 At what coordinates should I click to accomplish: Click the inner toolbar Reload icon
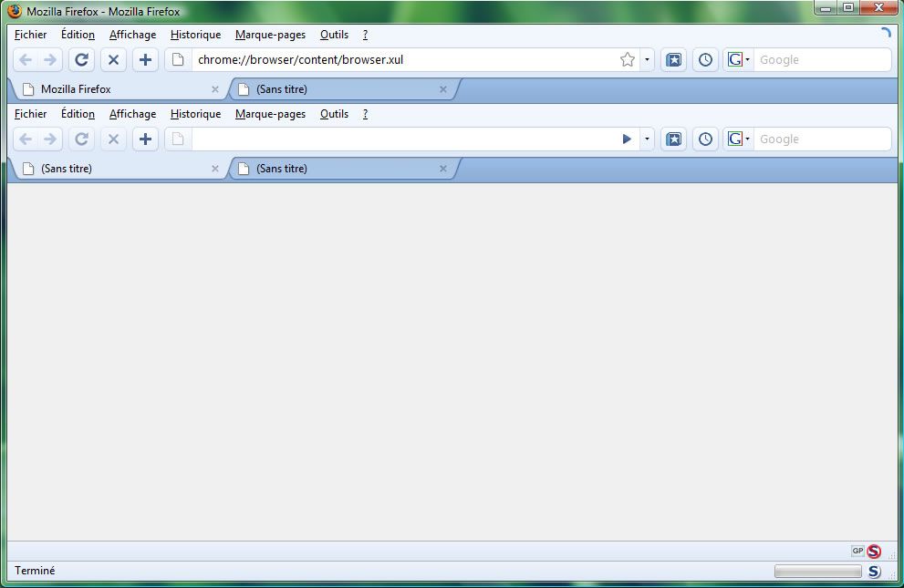(x=82, y=139)
